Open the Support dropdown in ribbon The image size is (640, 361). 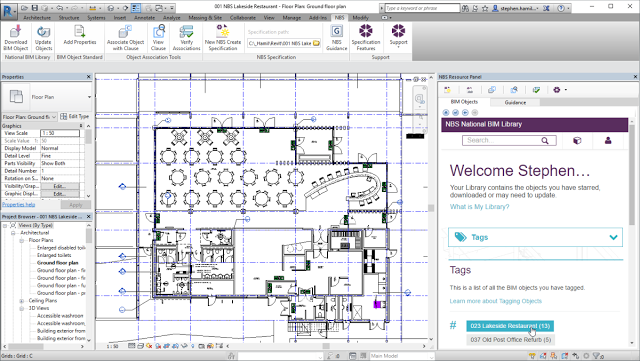[398, 37]
